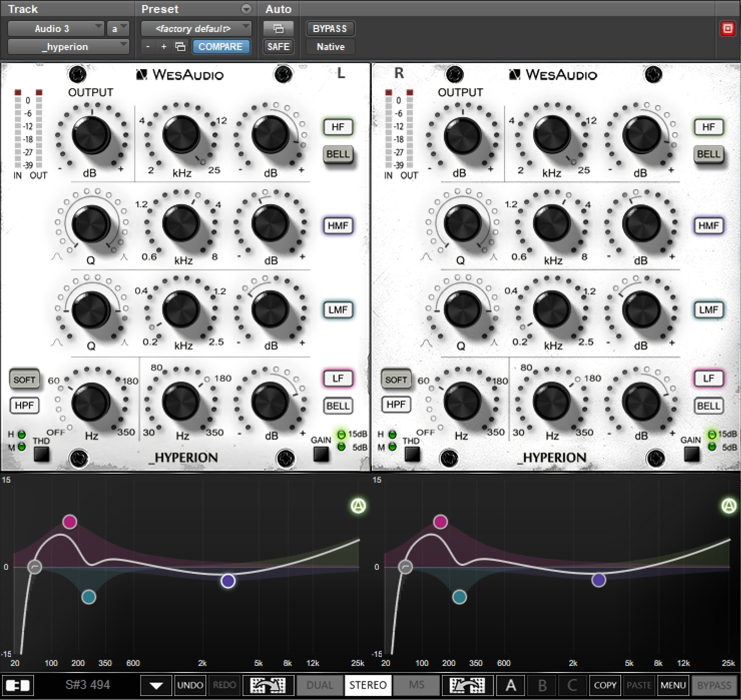Screen dimensions: 741x700
Task: Click the plus stepper in the Preset section
Action: 163,46
